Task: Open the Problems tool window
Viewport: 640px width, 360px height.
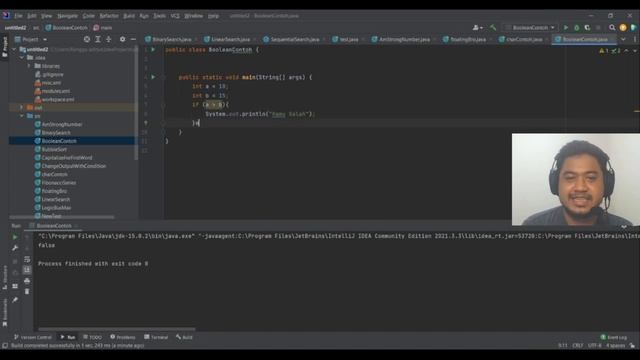Action: [x=122, y=337]
